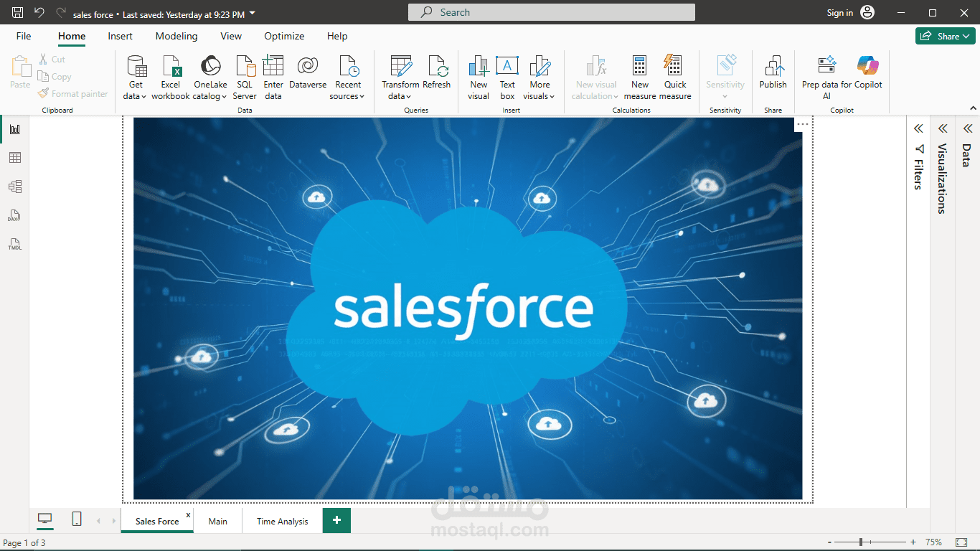Open the Get data source menu
The height and width of the screenshot is (551, 980).
136,77
